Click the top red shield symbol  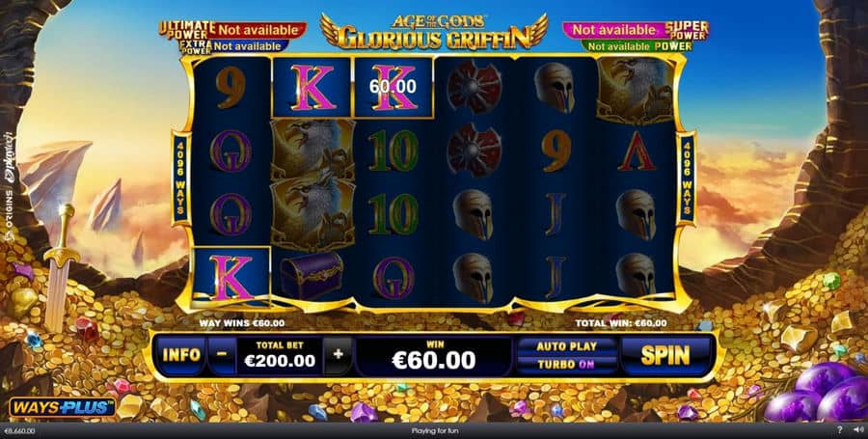[x=474, y=87]
